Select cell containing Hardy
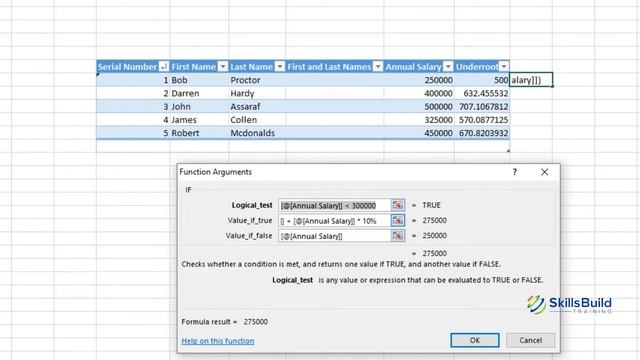Viewport: 640px width, 360px height. 257,93
